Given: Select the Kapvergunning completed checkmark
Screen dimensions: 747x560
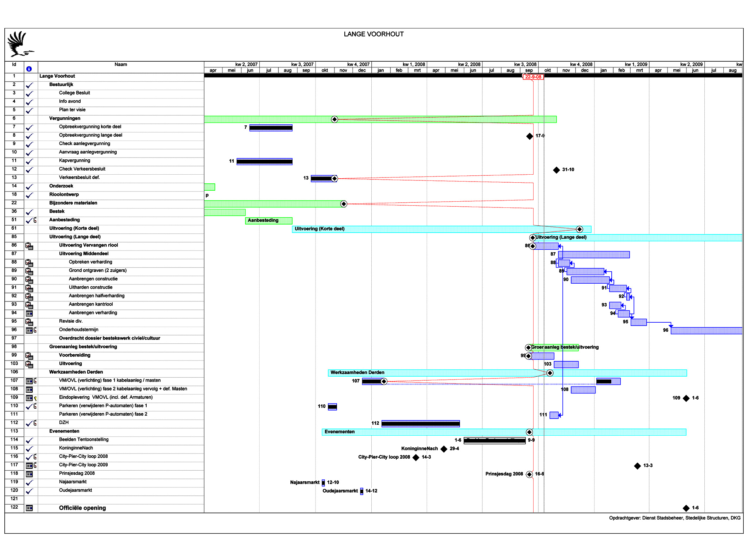Looking at the screenshot, I should 30,161.
